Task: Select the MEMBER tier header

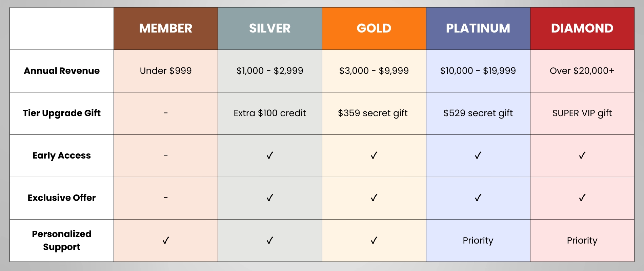Action: (166, 28)
